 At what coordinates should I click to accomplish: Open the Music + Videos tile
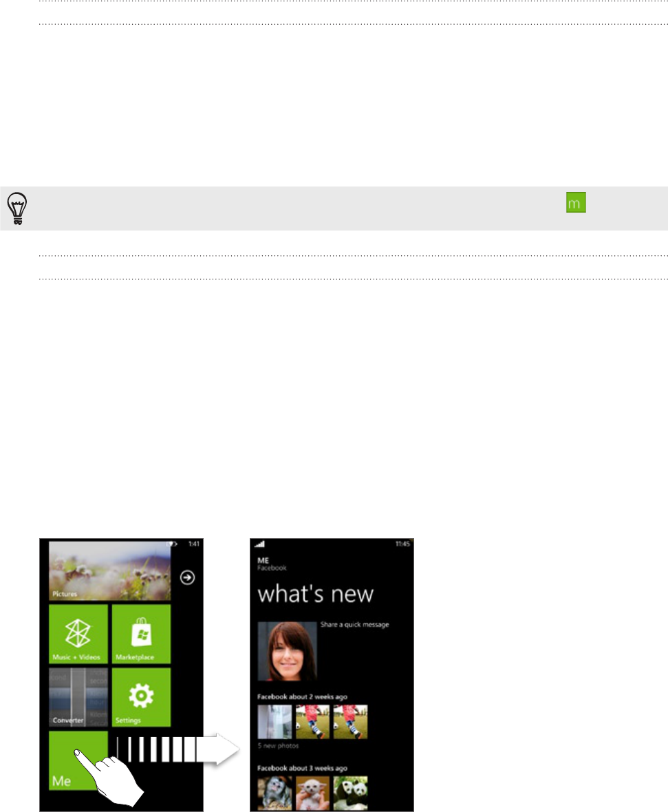click(x=78, y=634)
